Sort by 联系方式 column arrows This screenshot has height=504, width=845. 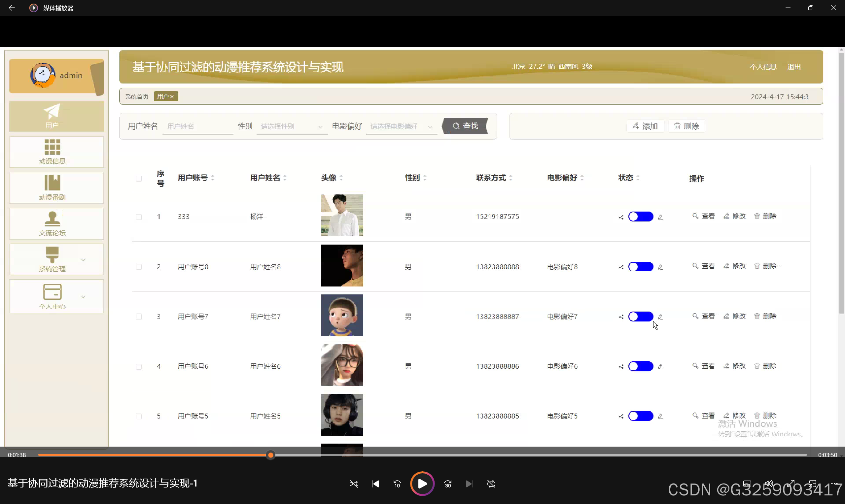click(511, 178)
